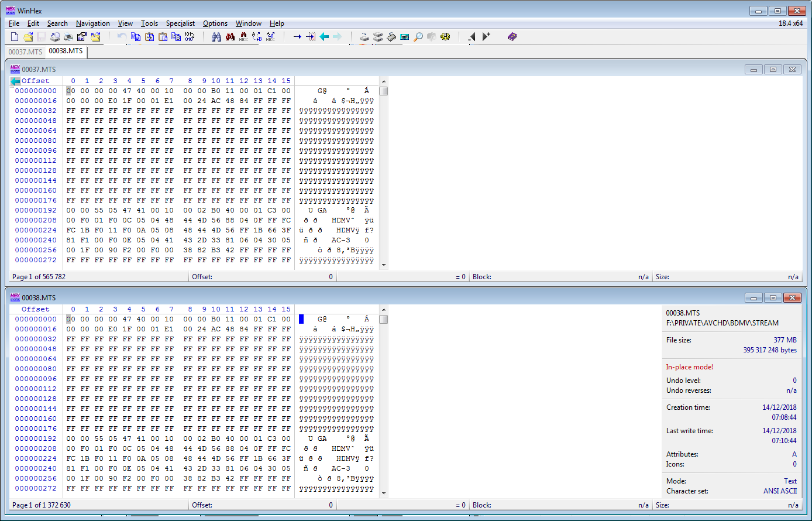Viewport: 812px width, 521px height.
Task: Click offset row 000000240 in 00038.MTS window
Action: tap(36, 468)
